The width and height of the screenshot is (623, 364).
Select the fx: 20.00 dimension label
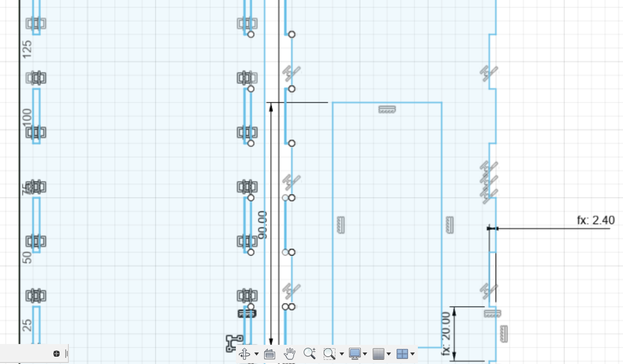pos(446,333)
